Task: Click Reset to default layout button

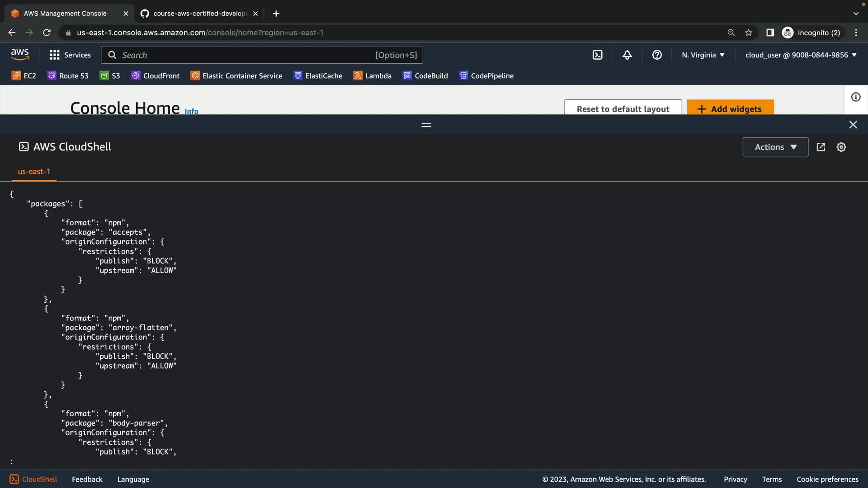Action: click(623, 108)
